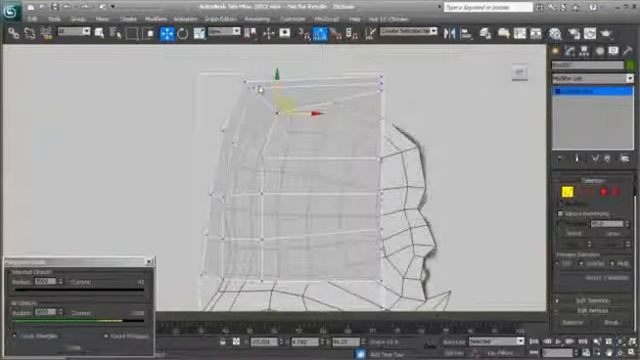This screenshot has height=360, width=640.
Task: Toggle Window/Crossing selection mode
Action: click(148, 33)
